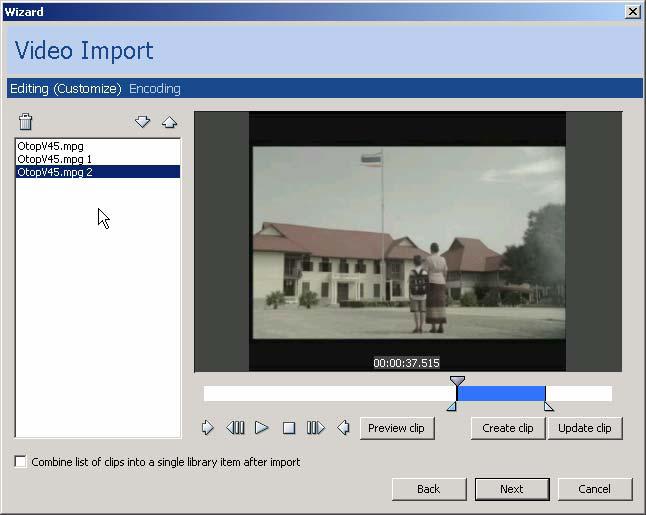Screen dimensions: 646x515
Task: Jump to clip start with right-pointing arrow
Action: pyautogui.click(x=208, y=428)
